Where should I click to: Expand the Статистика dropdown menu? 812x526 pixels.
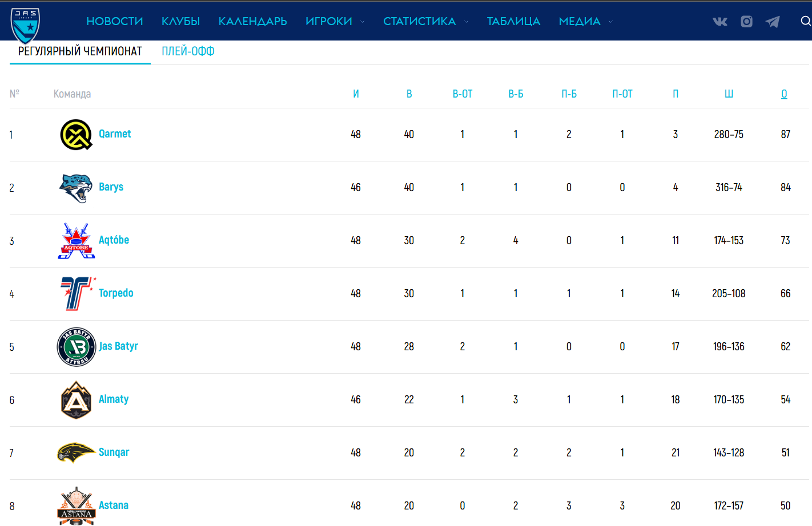(x=425, y=22)
